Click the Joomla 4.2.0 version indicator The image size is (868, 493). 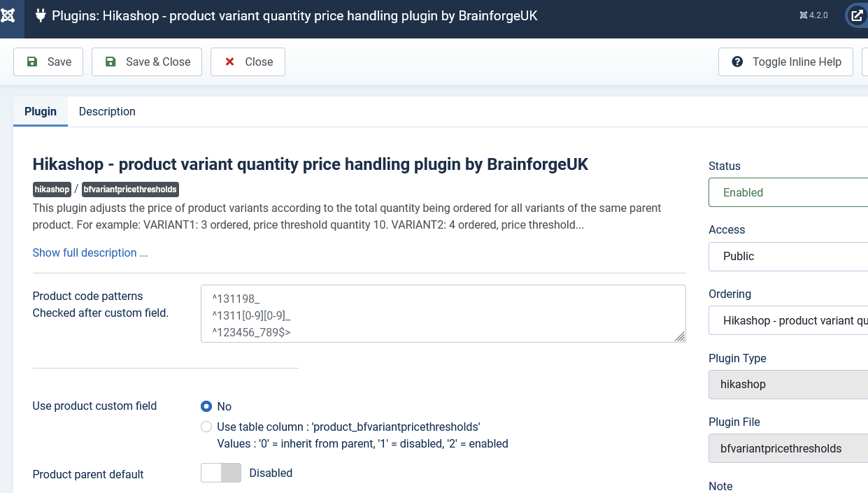(813, 15)
